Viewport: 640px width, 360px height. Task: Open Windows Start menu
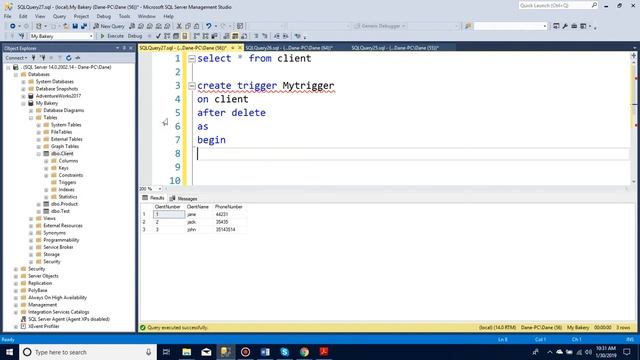coord(9,352)
